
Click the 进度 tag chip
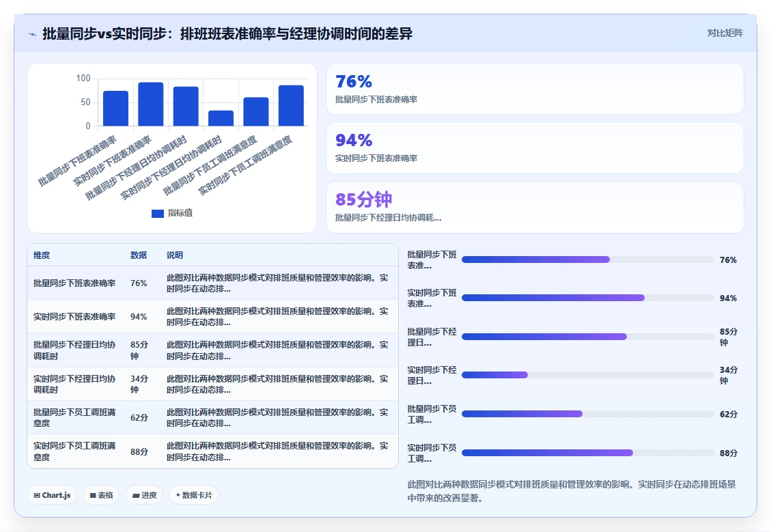click(x=144, y=495)
